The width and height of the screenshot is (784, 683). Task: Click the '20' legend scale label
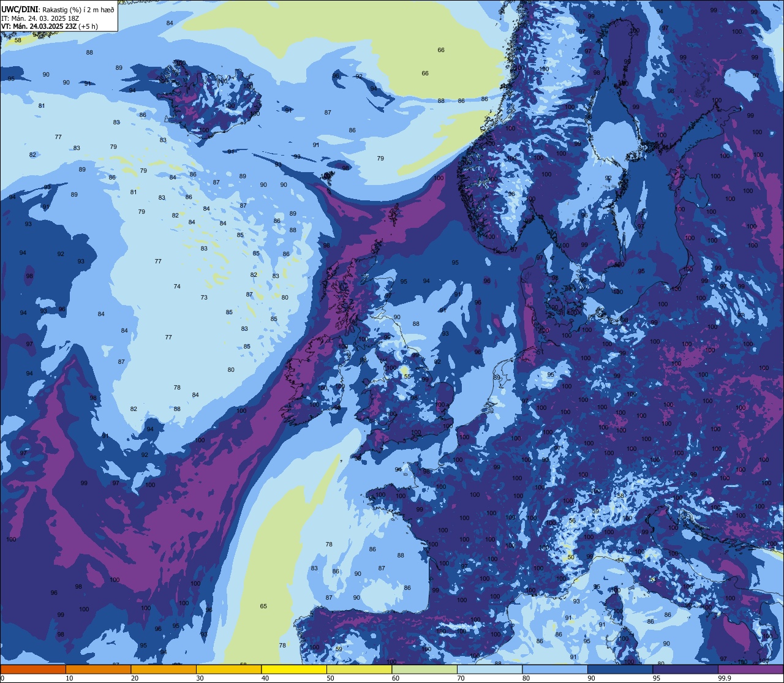(x=135, y=678)
